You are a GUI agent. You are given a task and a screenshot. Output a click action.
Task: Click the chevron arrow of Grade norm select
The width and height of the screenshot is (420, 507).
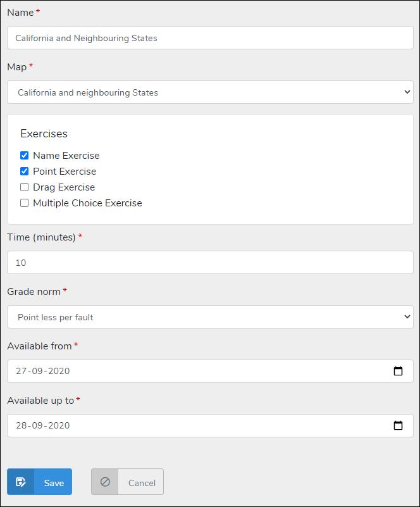tap(406, 317)
